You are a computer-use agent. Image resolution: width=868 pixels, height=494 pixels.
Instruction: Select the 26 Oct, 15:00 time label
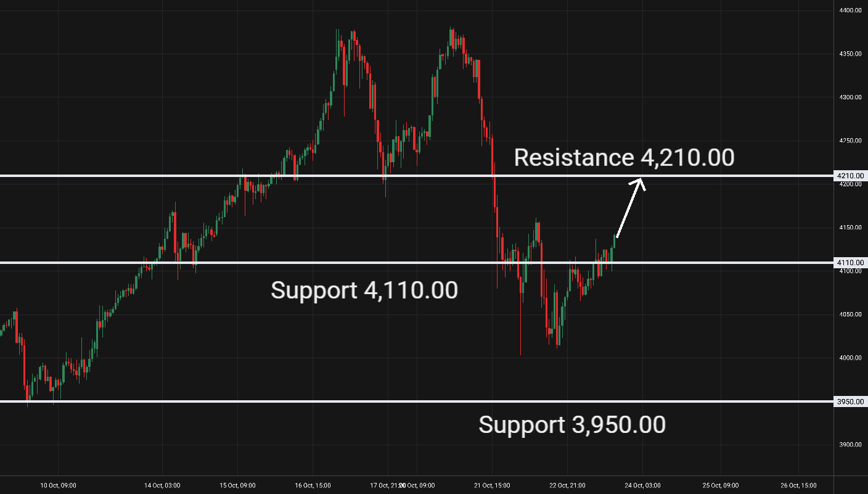799,485
